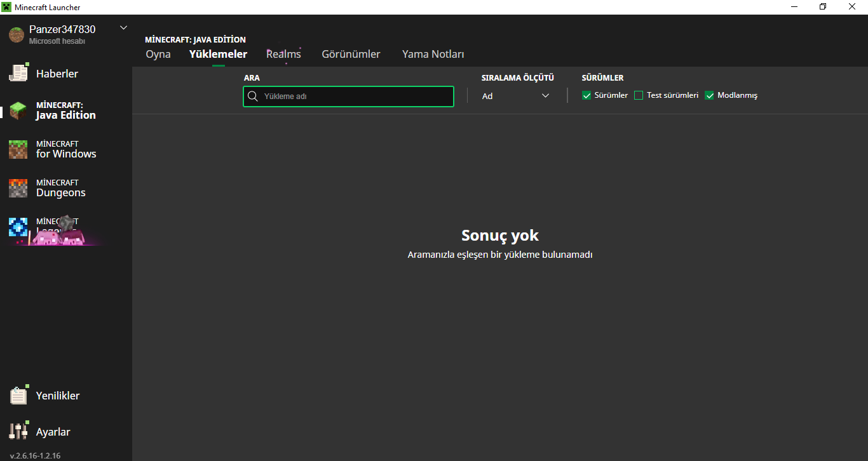This screenshot has width=868, height=461.
Task: Uncheck the Sürümler checkbox
Action: pyautogui.click(x=587, y=96)
